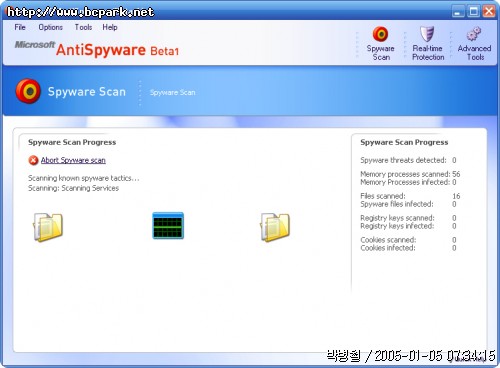Viewport: 500px width, 368px height.
Task: Open the Help menu
Action: click(x=110, y=27)
